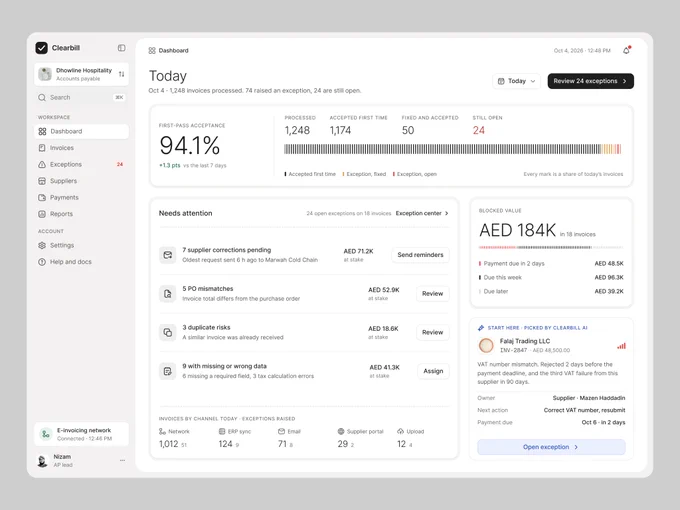The height and width of the screenshot is (510, 680).
Task: Review the 3 duplicate risks
Action: pyautogui.click(x=432, y=332)
